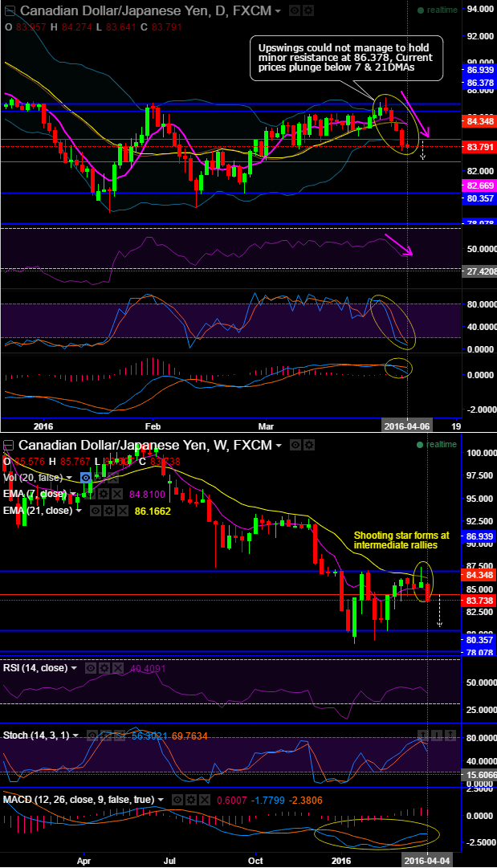Toggle visibility eye on daily chart
This screenshot has height=868, width=497.
(x=295, y=10)
